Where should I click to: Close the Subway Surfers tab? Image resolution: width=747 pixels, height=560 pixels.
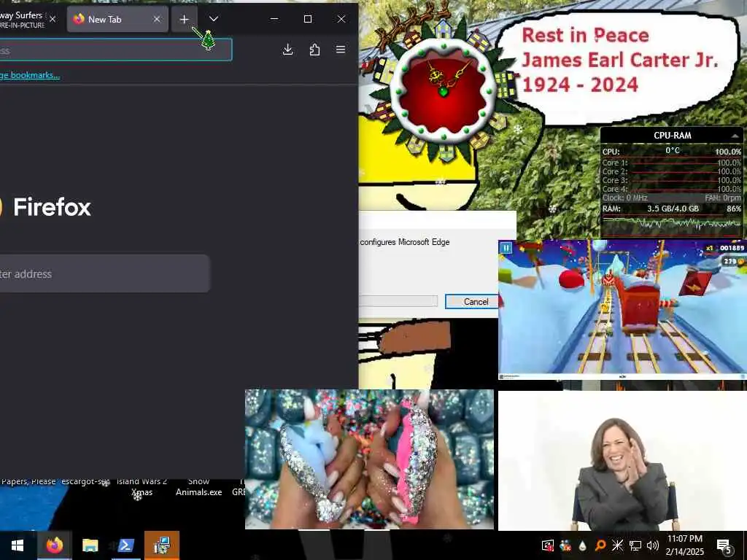click(x=53, y=19)
